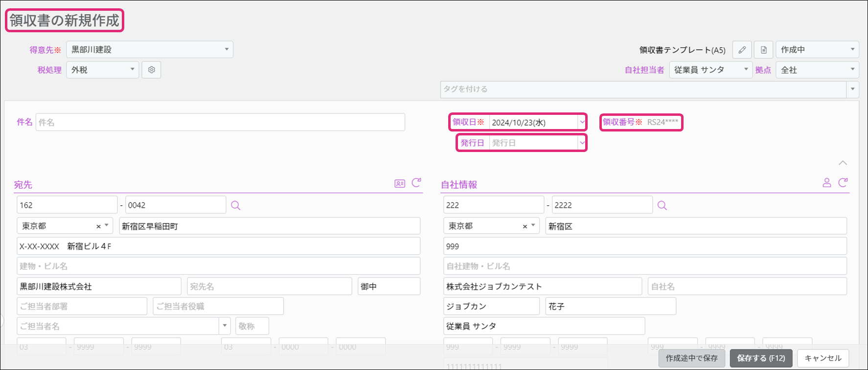Open tax processing gear settings icon
The width and height of the screenshot is (868, 370).
point(151,70)
